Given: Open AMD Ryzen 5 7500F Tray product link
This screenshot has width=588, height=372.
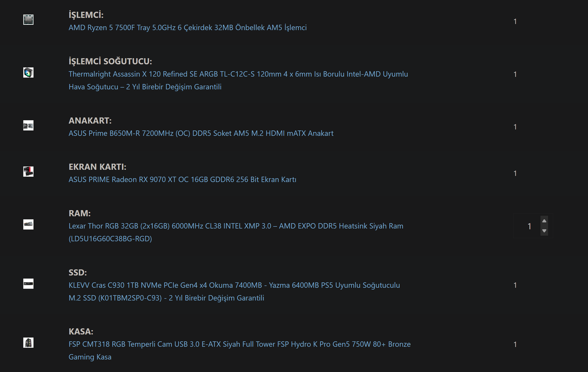Looking at the screenshot, I should click(x=188, y=28).
